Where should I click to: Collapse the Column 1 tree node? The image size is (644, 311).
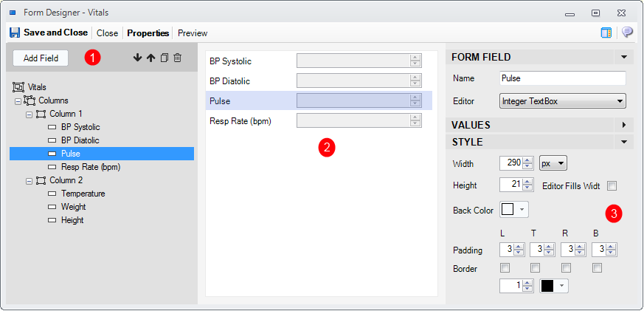point(29,114)
